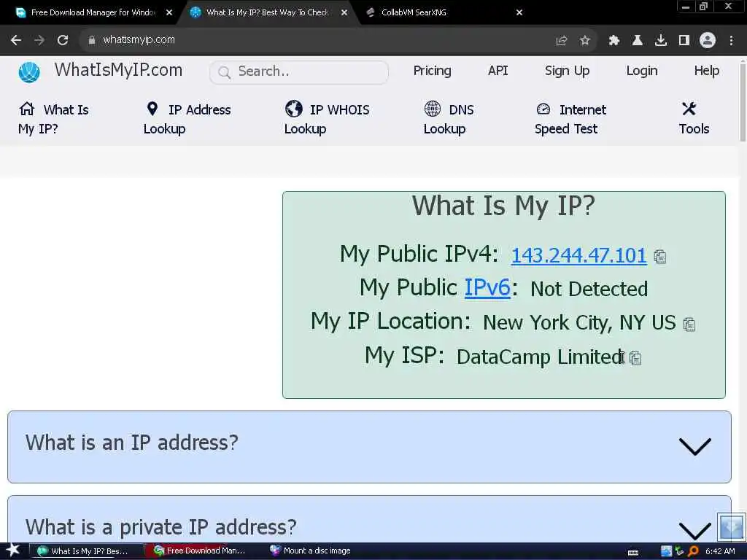Open Chrome downloads icon in toolbar
This screenshot has height=560, width=747.
pyautogui.click(x=660, y=41)
